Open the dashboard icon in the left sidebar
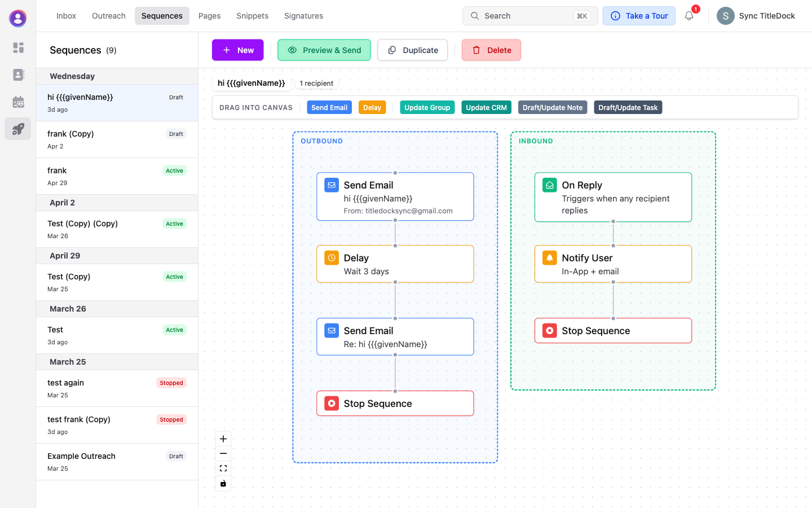 click(x=18, y=48)
